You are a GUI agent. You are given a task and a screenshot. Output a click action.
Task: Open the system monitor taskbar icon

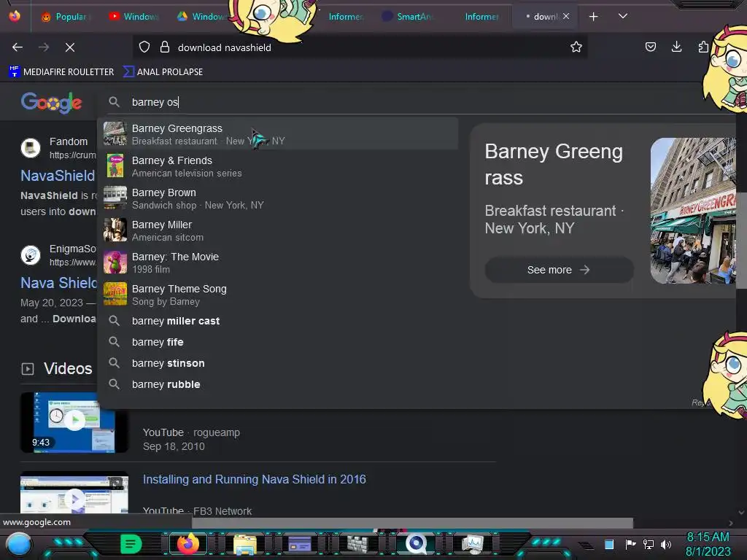(472, 544)
